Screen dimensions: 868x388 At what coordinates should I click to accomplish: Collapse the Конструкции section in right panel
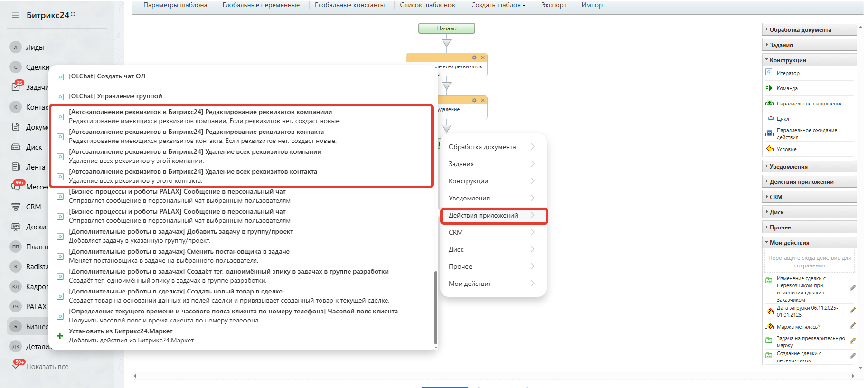point(809,60)
